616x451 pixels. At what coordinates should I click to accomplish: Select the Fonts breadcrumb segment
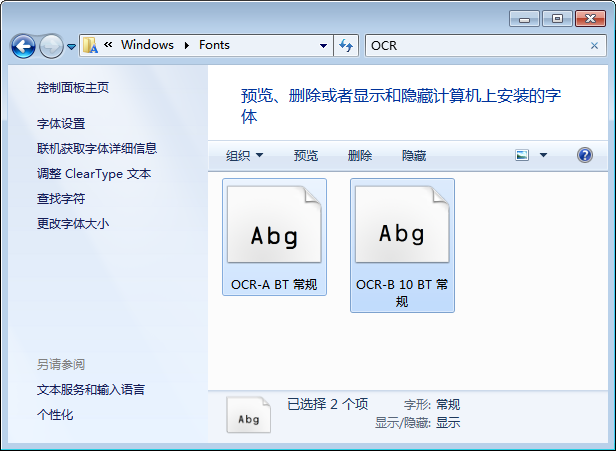214,45
